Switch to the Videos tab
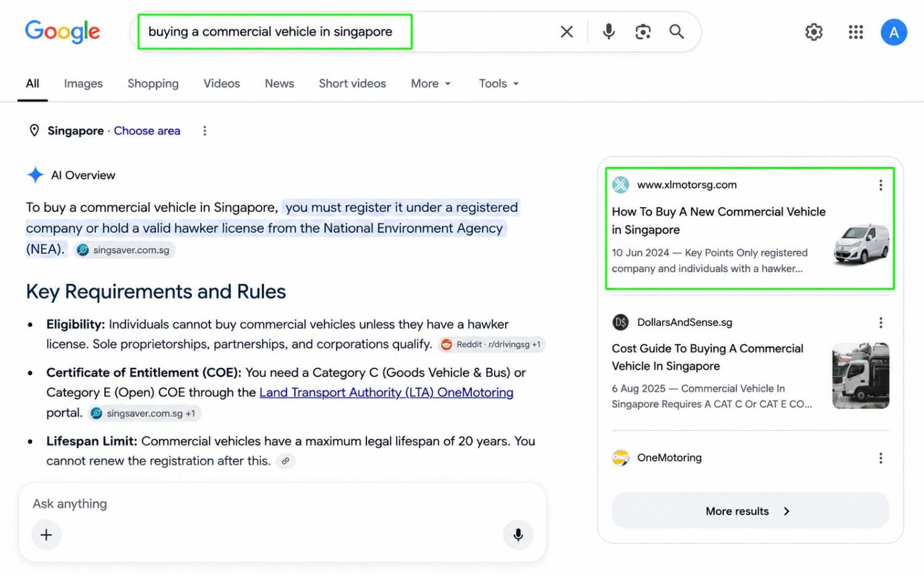924x576 pixels. (x=222, y=84)
